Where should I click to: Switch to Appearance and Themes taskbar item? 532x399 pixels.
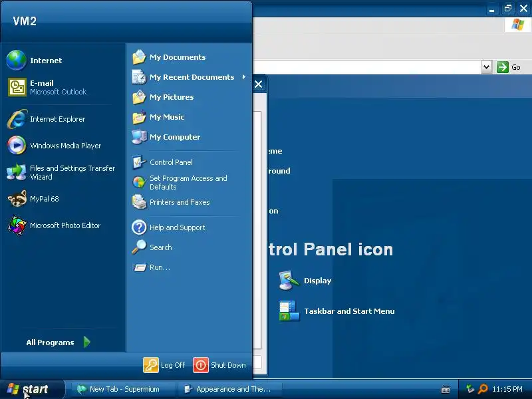(x=230, y=389)
